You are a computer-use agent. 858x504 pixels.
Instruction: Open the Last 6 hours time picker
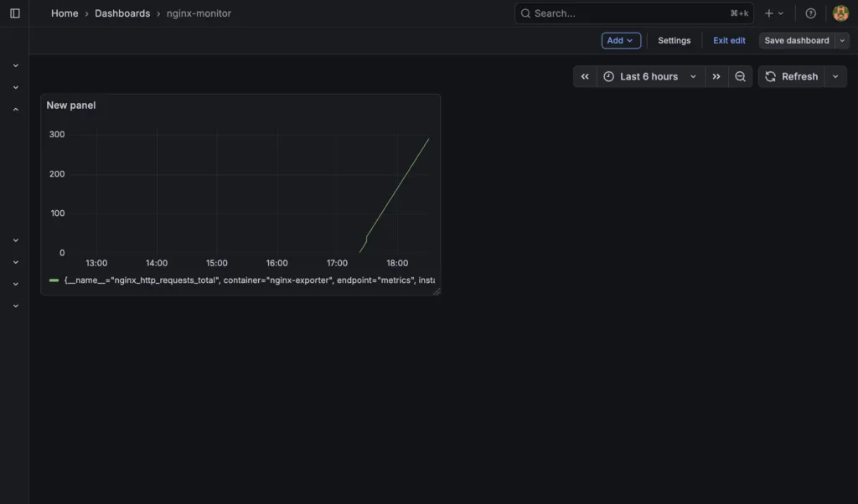(650, 76)
